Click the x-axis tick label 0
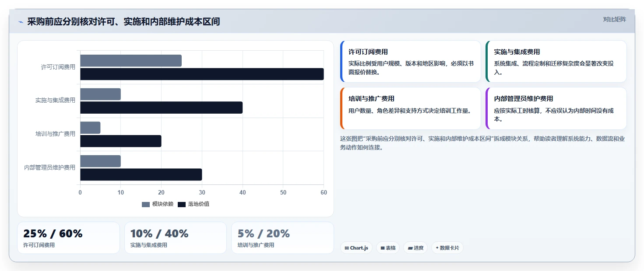 pyautogui.click(x=80, y=193)
